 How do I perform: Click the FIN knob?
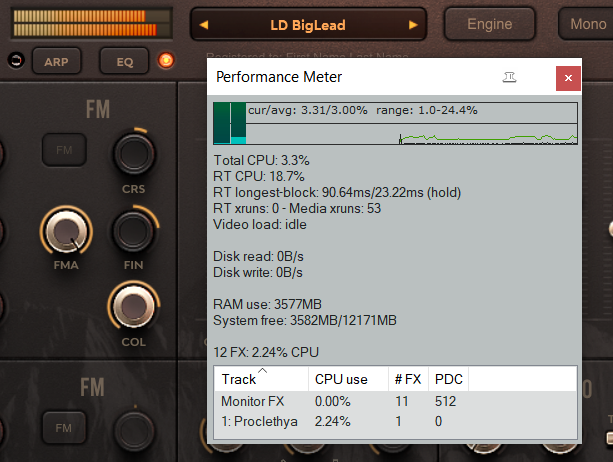[134, 231]
